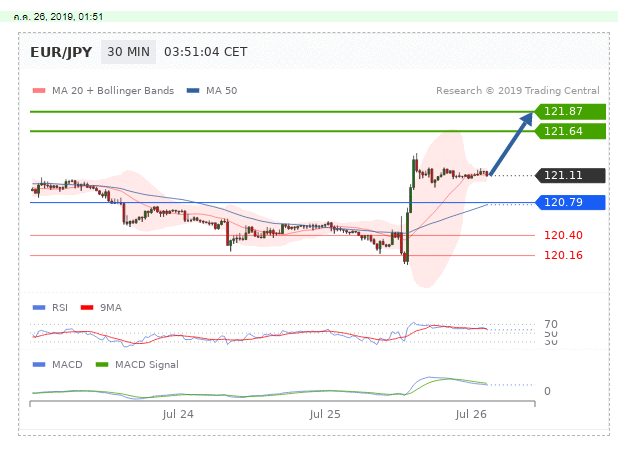Viewport: 618px width, 456px height.
Task: Click the RSI 70 axis value
Action: 551,324
